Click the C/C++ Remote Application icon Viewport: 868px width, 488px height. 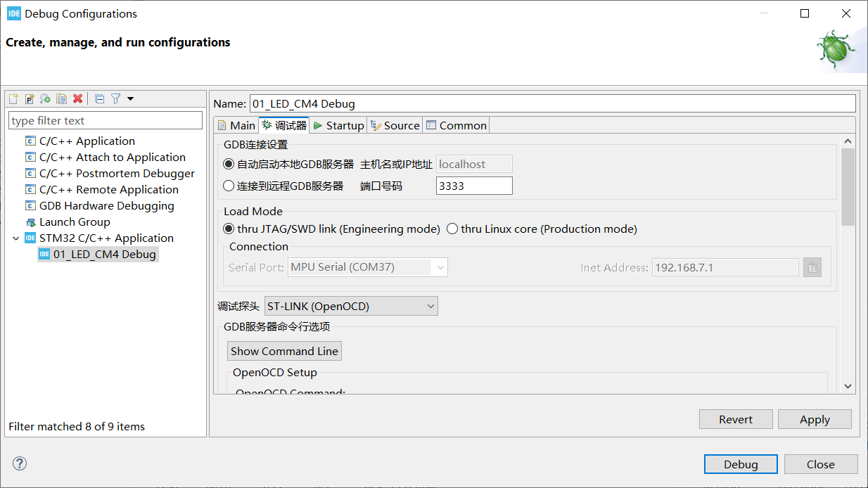point(30,190)
